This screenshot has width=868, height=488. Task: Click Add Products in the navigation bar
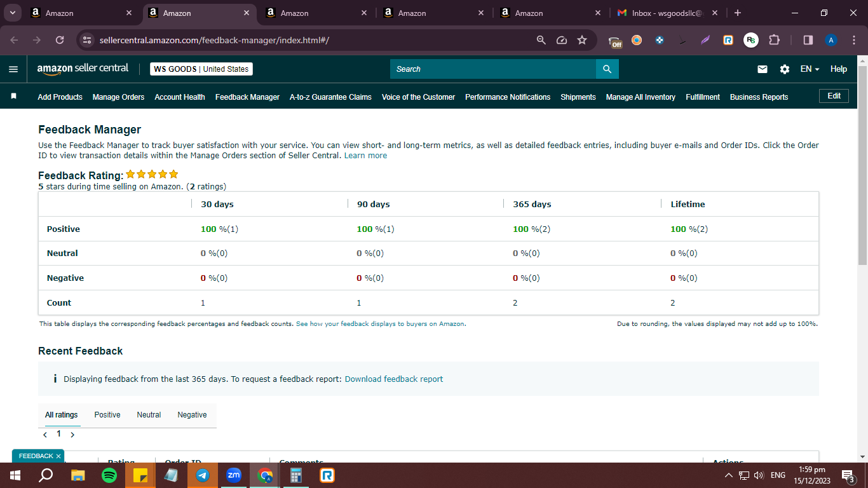(60, 97)
